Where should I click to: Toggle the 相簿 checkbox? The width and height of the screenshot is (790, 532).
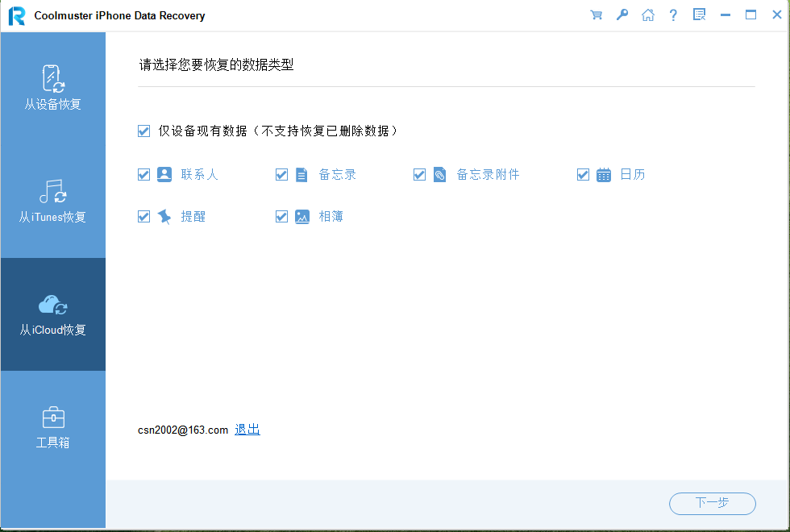pos(281,217)
